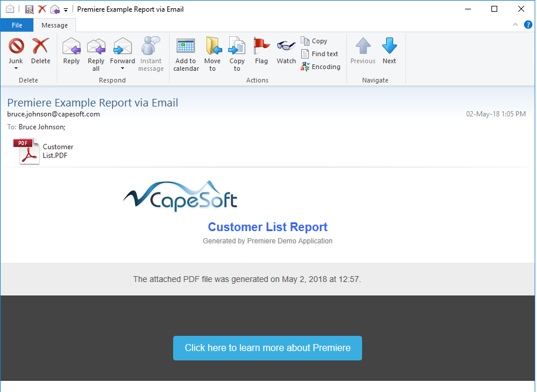Select "Generated by Premiere Demo Application" text
Image resolution: width=537 pixels, height=392 pixels.
click(267, 241)
